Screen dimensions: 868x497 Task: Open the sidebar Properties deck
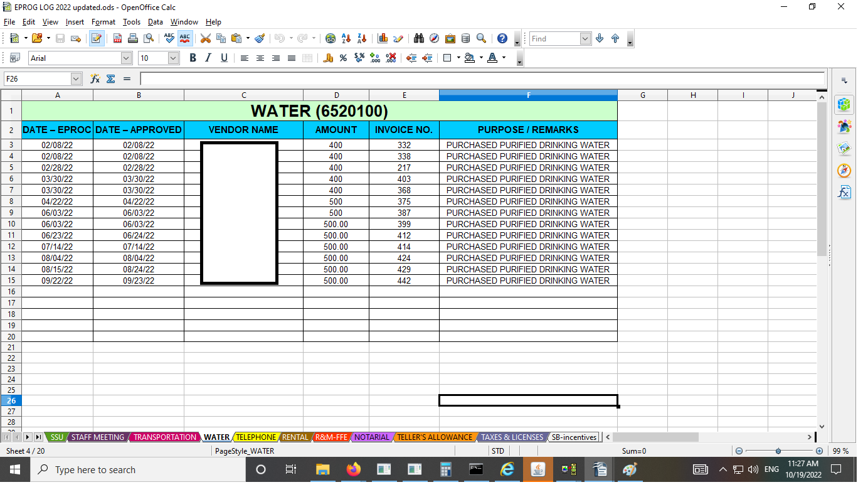click(845, 104)
